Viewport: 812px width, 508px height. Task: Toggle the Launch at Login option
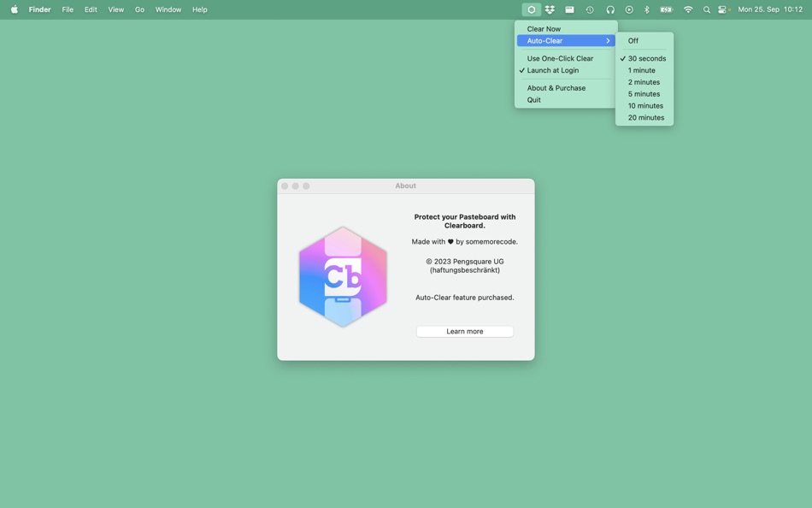(566, 70)
